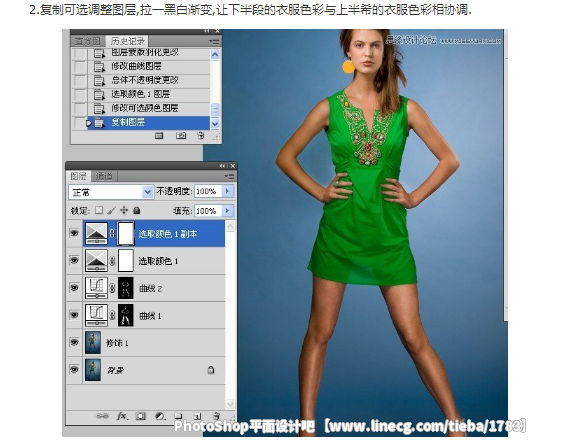This screenshot has height=445, width=582.
Task: Lock all padlock icon
Action: point(137,210)
